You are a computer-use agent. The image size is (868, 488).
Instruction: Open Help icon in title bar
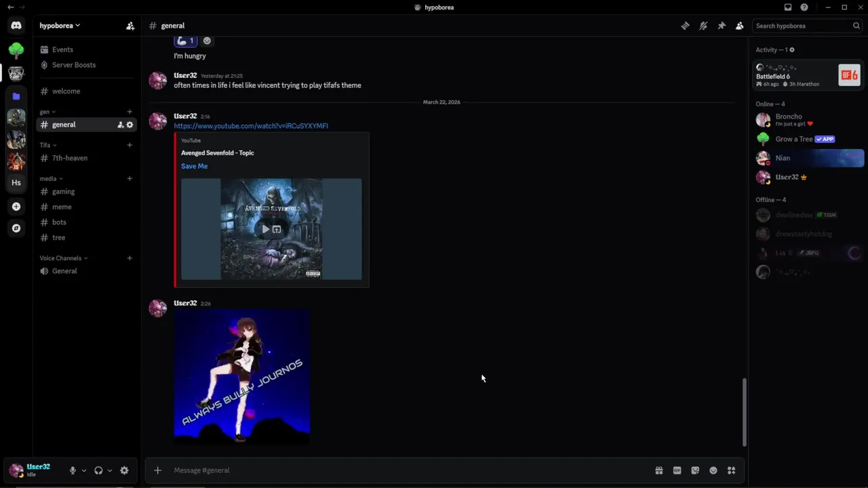click(804, 7)
